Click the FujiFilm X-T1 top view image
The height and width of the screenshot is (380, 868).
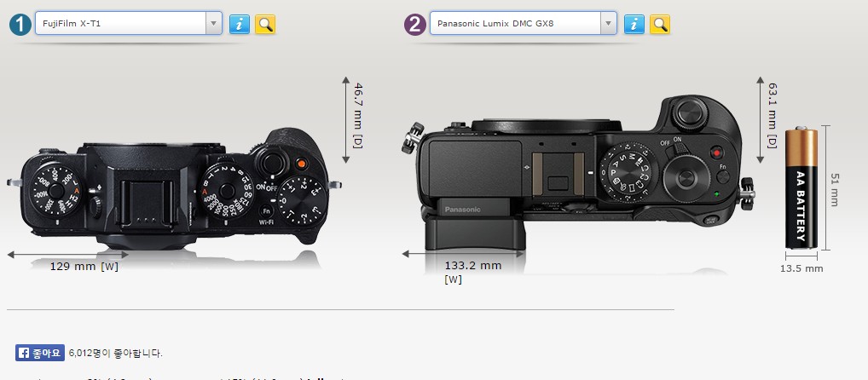(x=174, y=189)
